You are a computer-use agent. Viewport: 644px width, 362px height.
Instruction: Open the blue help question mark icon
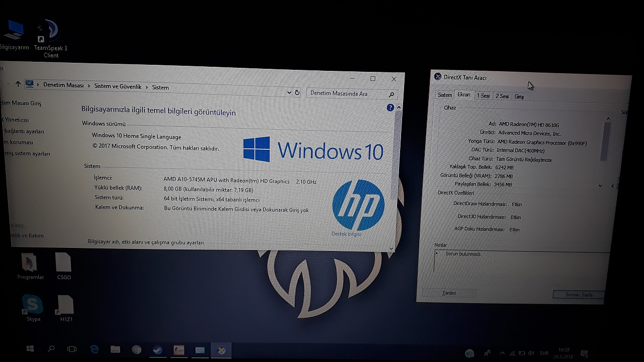click(390, 108)
